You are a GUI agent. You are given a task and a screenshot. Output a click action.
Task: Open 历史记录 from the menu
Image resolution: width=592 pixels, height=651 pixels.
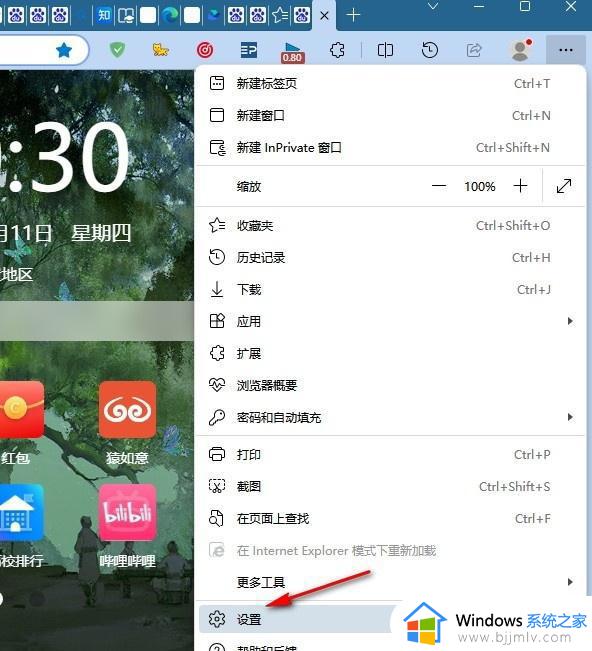pyautogui.click(x=390, y=257)
